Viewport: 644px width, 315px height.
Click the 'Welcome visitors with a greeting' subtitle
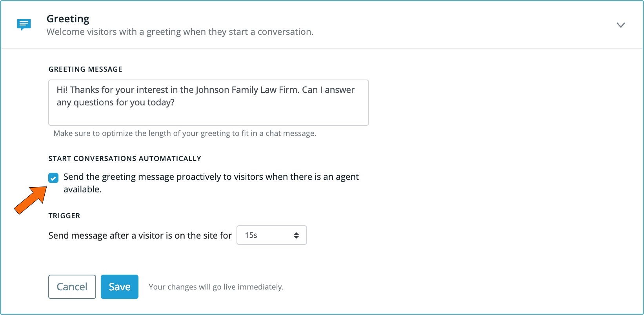pyautogui.click(x=180, y=32)
